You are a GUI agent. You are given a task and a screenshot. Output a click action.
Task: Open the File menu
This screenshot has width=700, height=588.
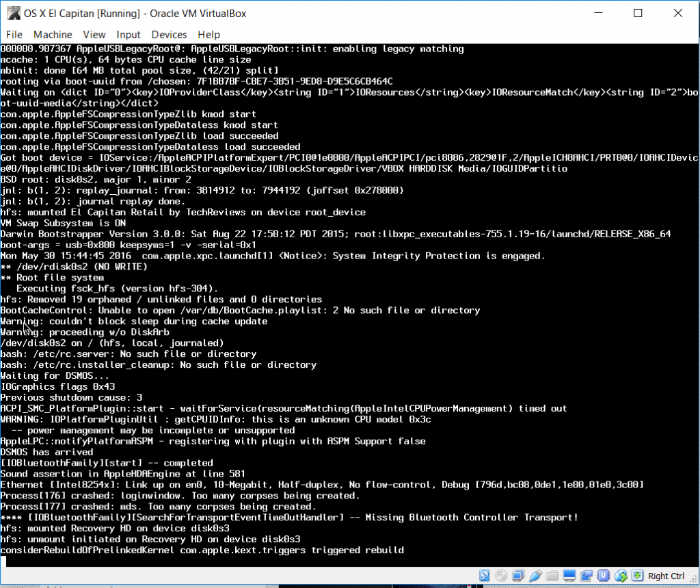(14, 34)
